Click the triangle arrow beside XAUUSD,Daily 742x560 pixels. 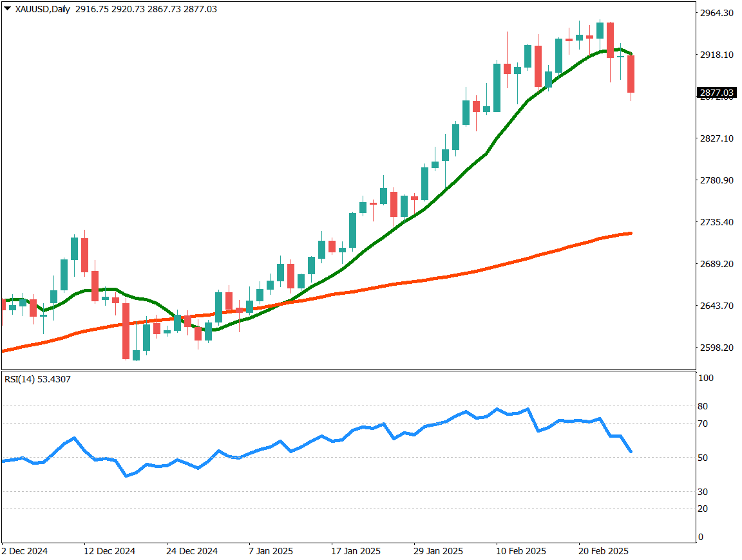tap(8, 9)
